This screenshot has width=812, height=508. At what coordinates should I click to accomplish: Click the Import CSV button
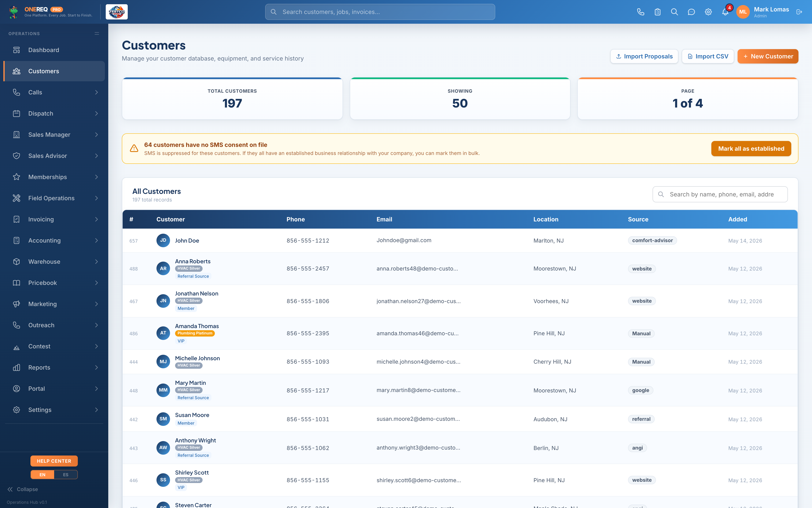(x=708, y=57)
